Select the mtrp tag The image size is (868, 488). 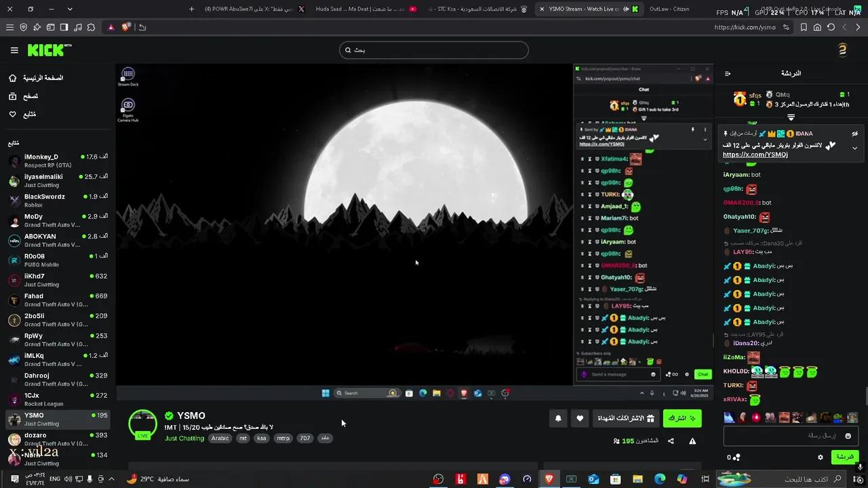(x=283, y=439)
